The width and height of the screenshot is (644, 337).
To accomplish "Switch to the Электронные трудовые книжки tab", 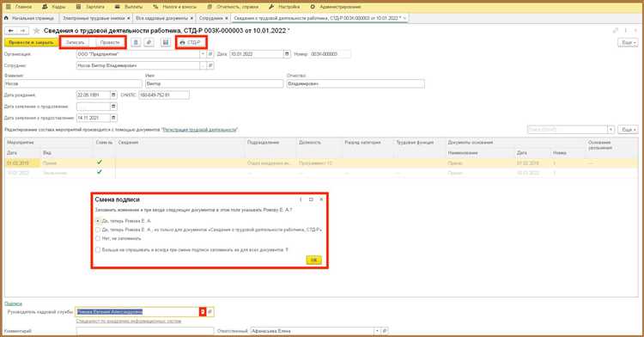I will click(94, 19).
